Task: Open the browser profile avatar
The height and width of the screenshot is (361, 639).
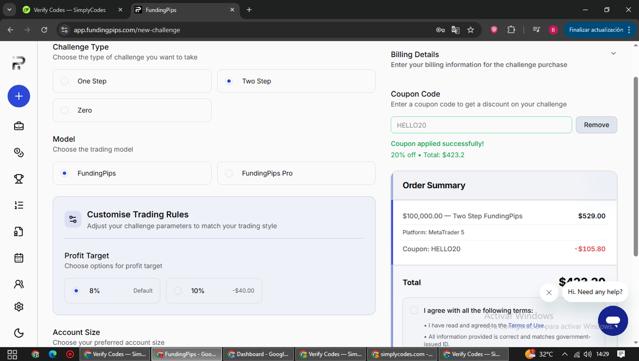Action: click(553, 30)
